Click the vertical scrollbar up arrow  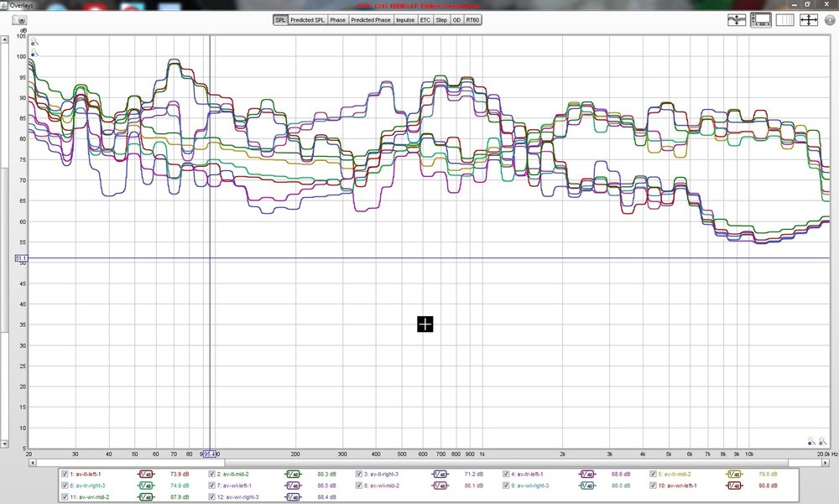point(4,39)
